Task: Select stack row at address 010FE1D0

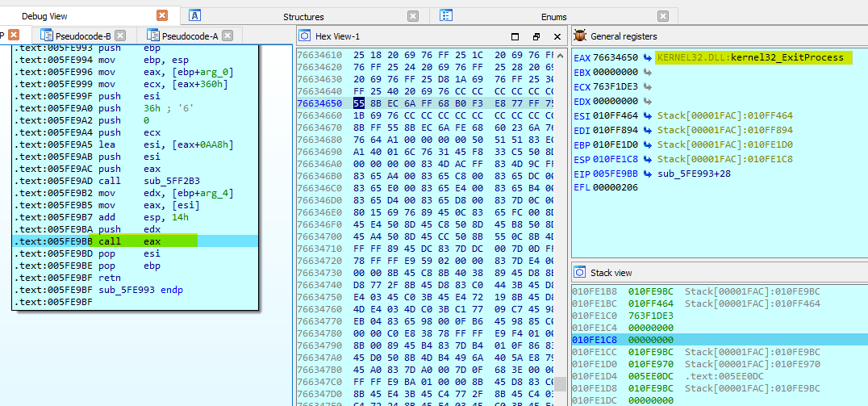Action: (x=720, y=364)
